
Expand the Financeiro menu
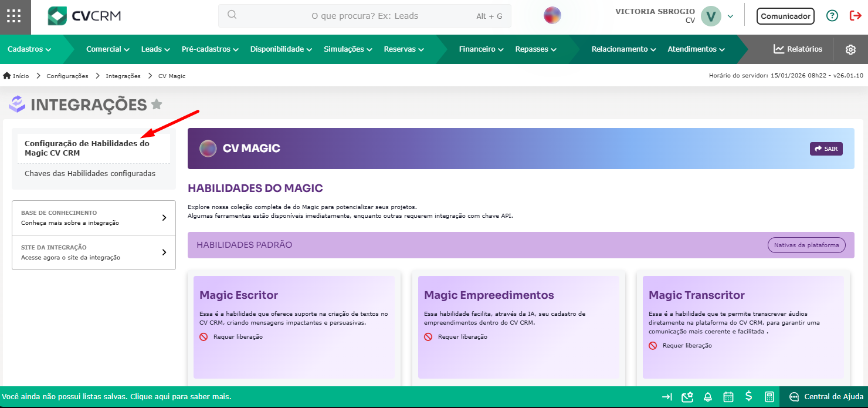(482, 49)
